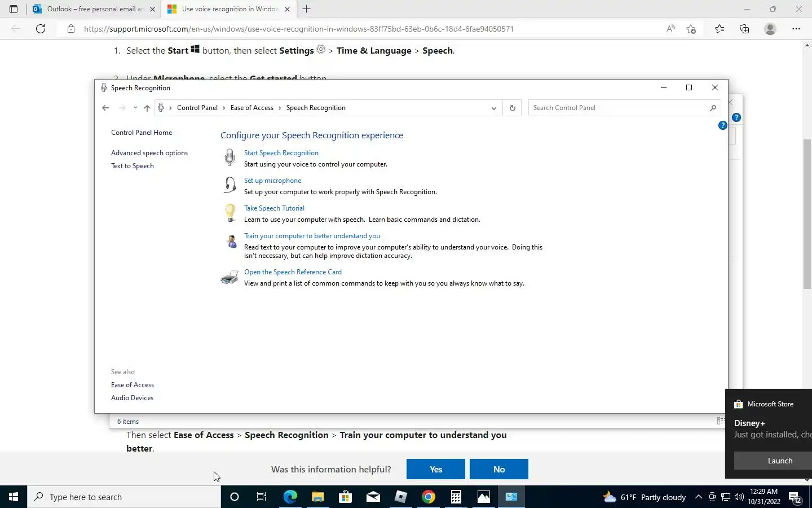This screenshot has height=508, width=812.
Task: Answer Yes to helpful feedback
Action: [x=436, y=469]
